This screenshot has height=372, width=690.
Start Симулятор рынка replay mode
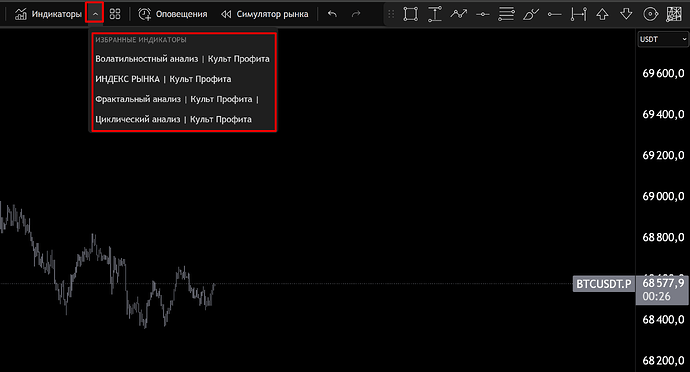264,14
